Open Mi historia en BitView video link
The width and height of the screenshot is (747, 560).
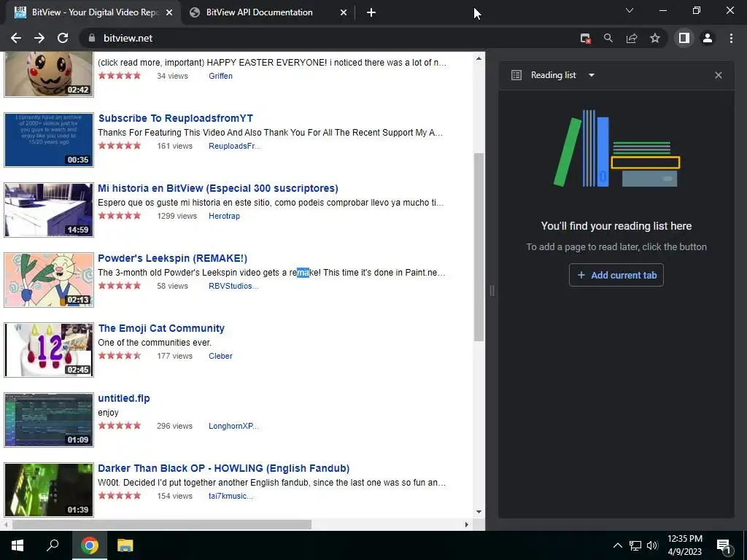tap(217, 188)
